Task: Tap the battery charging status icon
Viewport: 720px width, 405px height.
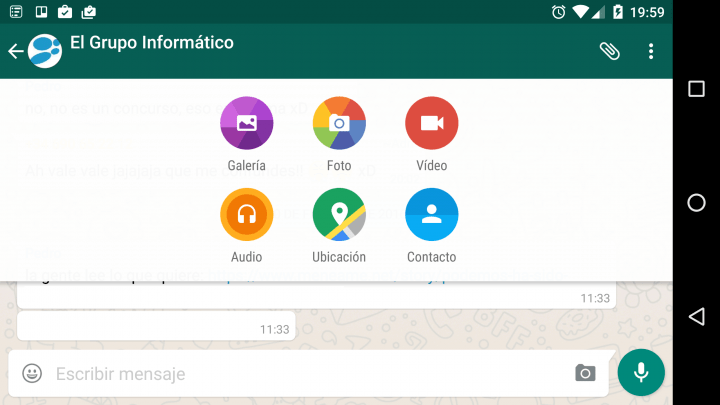Action: click(x=618, y=12)
